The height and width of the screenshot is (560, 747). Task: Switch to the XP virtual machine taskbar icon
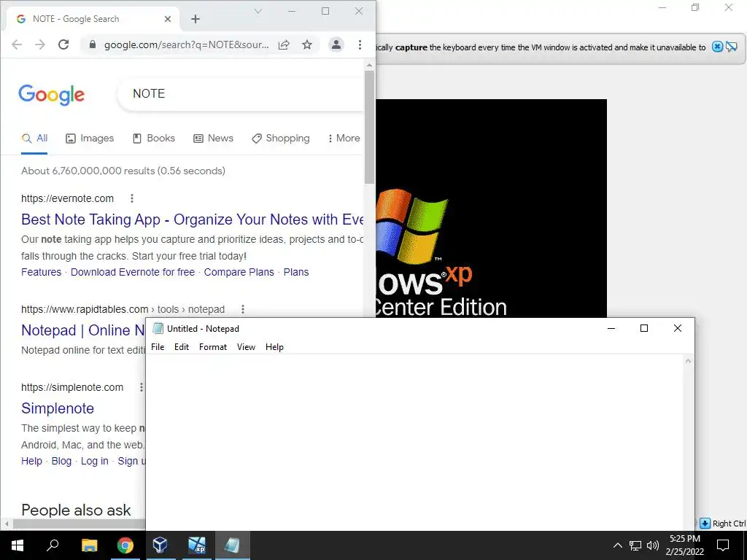(196, 545)
